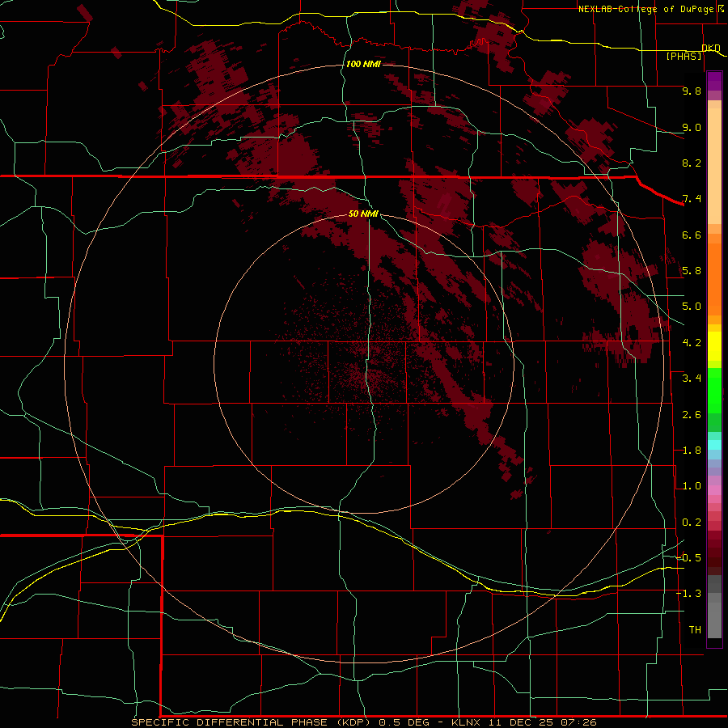Select the 9.0 value on the color scale
The height and width of the screenshot is (728, 728).
click(692, 127)
